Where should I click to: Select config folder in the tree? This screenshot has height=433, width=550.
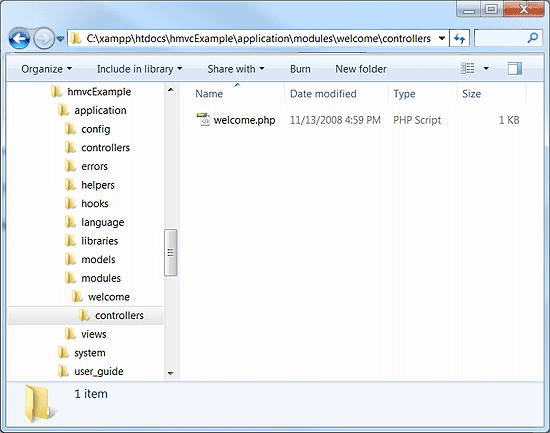point(96,129)
